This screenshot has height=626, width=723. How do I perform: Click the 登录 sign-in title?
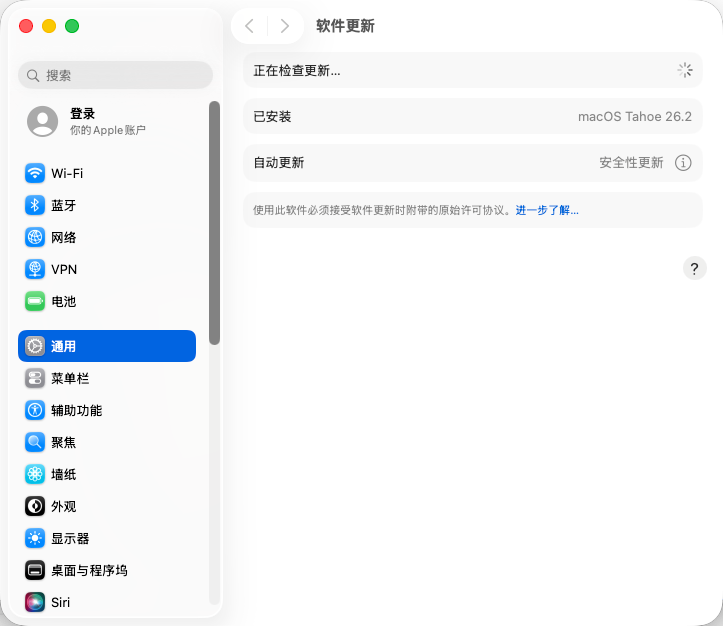(83, 113)
